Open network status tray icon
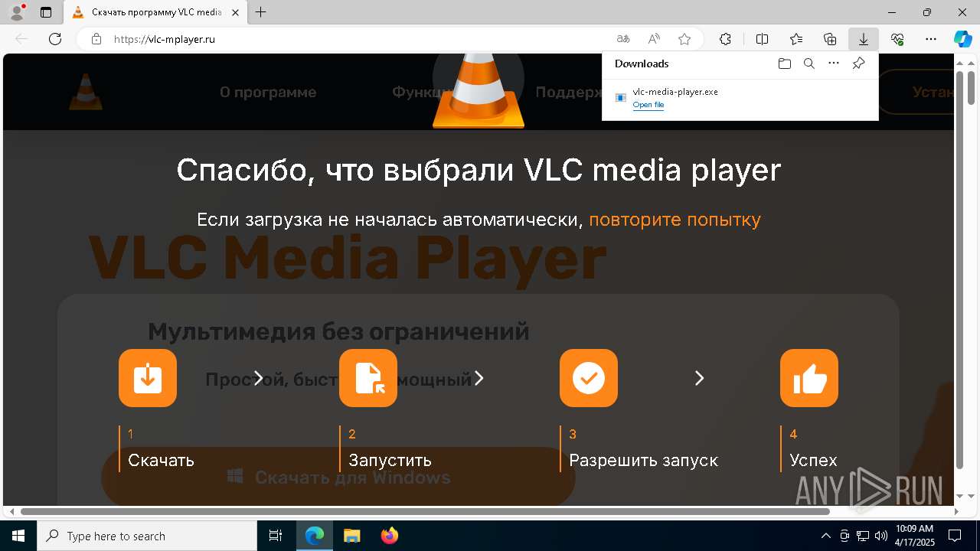The image size is (980, 551). pos(863,536)
